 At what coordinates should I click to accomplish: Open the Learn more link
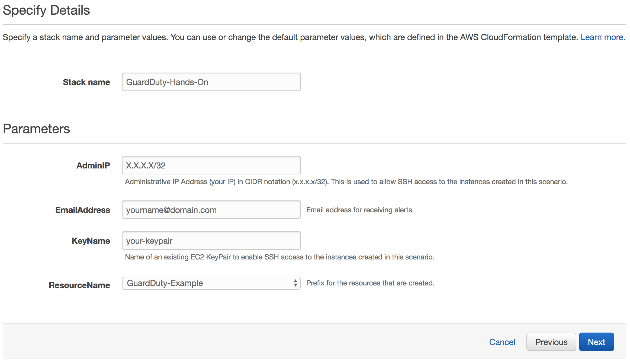pos(603,37)
